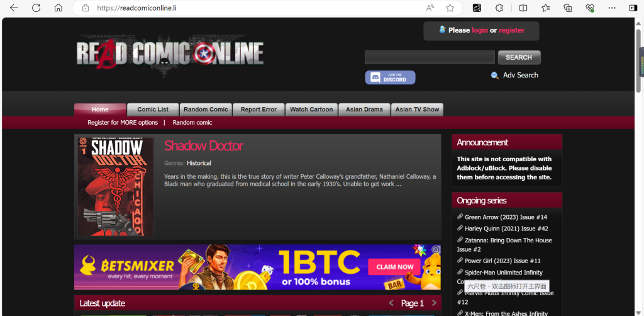Image resolution: width=644 pixels, height=316 pixels.
Task: Click the ad info icon on Betsmixer banner
Action: 436,249
